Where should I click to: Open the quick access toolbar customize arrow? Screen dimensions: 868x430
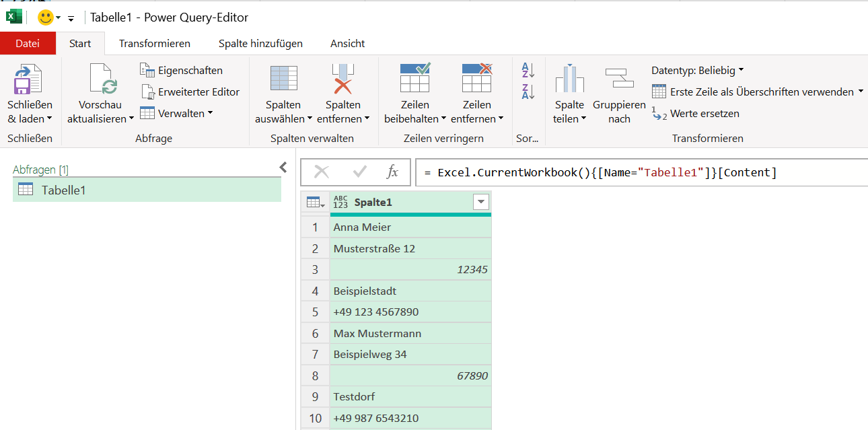[x=71, y=18]
